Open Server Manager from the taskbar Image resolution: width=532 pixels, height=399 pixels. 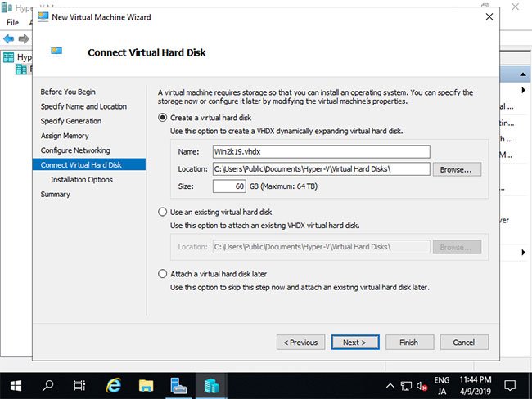(178, 386)
